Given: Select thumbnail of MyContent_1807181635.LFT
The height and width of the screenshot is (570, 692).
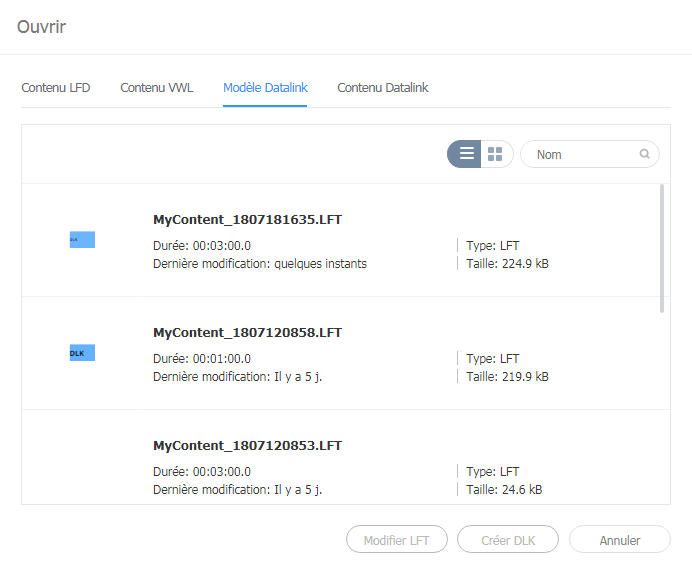Looking at the screenshot, I should [82, 240].
